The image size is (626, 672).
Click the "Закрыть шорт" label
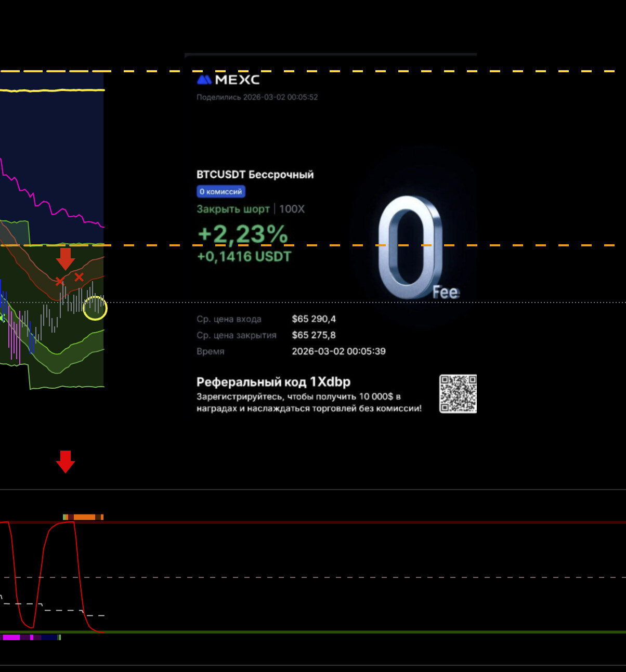(233, 209)
